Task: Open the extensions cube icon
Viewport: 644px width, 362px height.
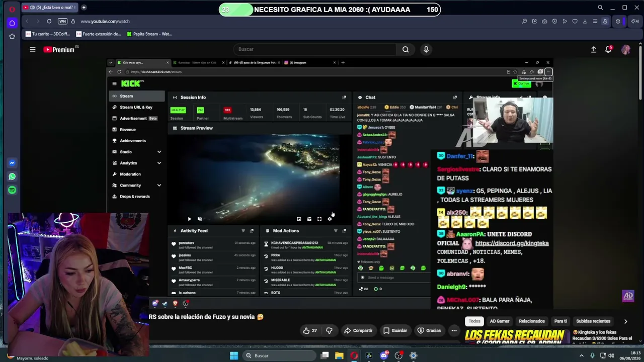Action: [x=618, y=21]
